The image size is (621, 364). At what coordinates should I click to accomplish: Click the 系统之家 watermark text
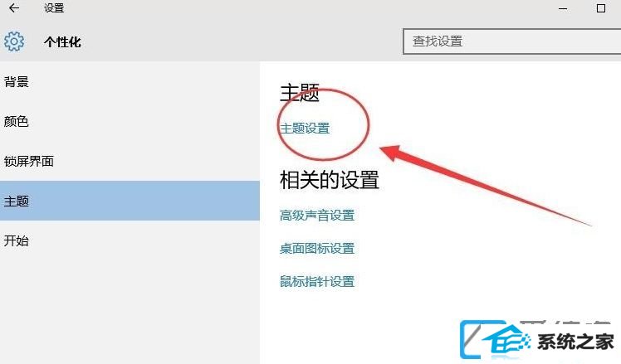(x=575, y=342)
